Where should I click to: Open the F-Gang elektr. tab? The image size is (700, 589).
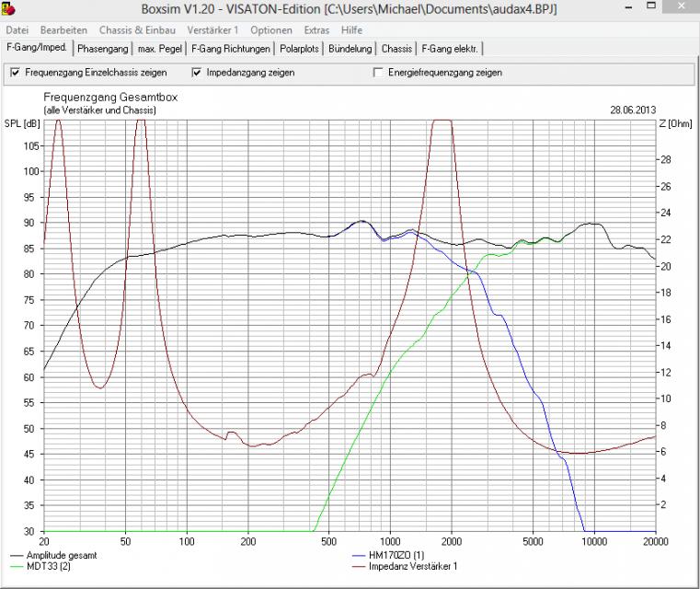(x=449, y=48)
